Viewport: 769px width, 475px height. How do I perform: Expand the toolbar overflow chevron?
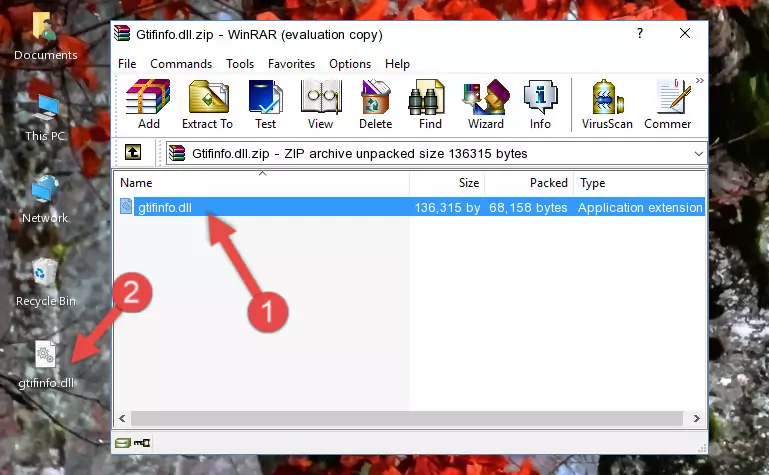tap(700, 80)
